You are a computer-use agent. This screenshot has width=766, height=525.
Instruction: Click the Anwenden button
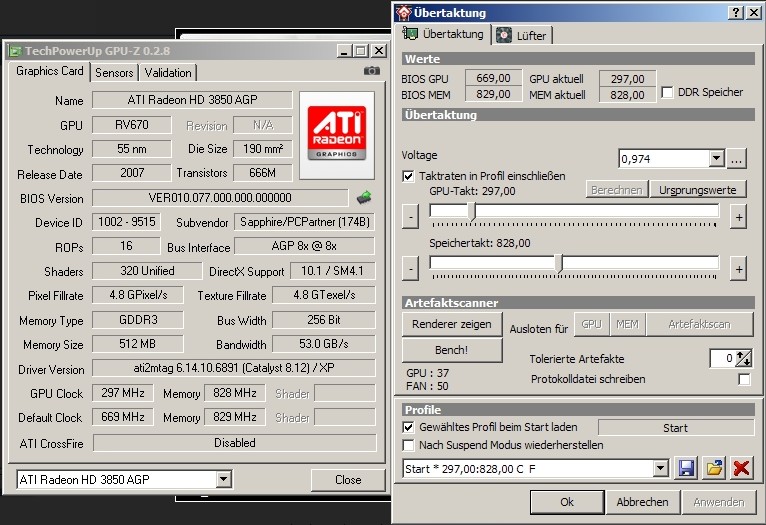coord(719,502)
